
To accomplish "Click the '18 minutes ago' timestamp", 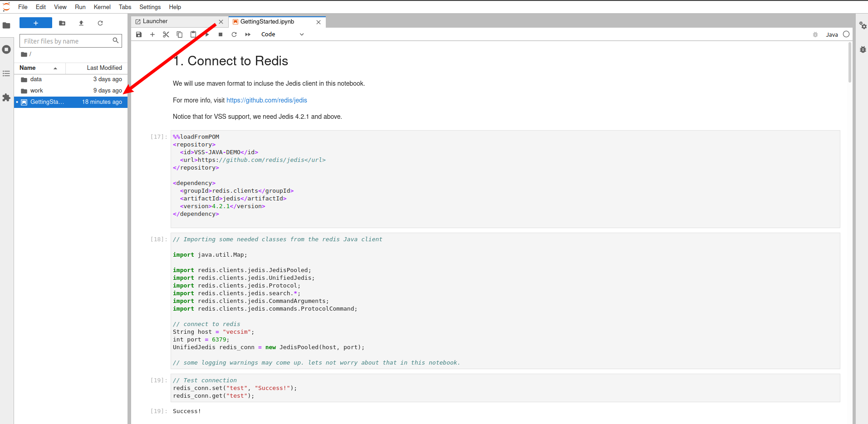I will point(102,102).
